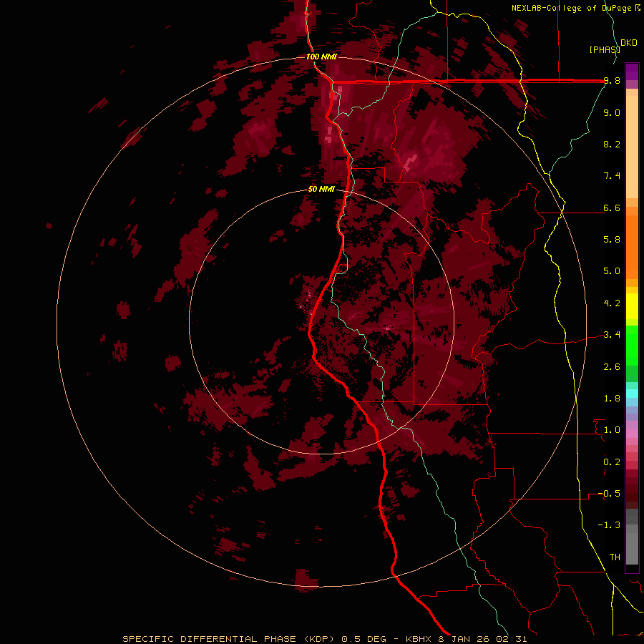Click the 0.5 DEG elevation text
The image size is (644, 644).
(364, 639)
